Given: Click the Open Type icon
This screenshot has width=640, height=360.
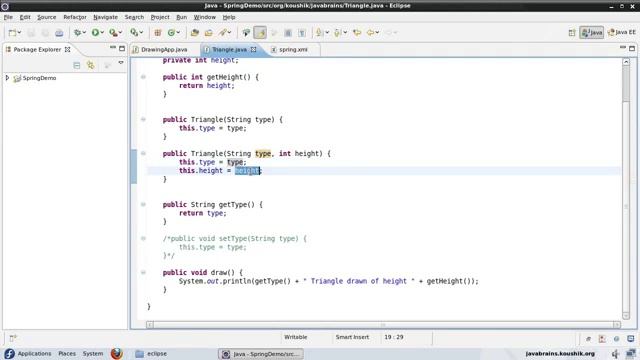Looking at the screenshot, I should [195, 33].
